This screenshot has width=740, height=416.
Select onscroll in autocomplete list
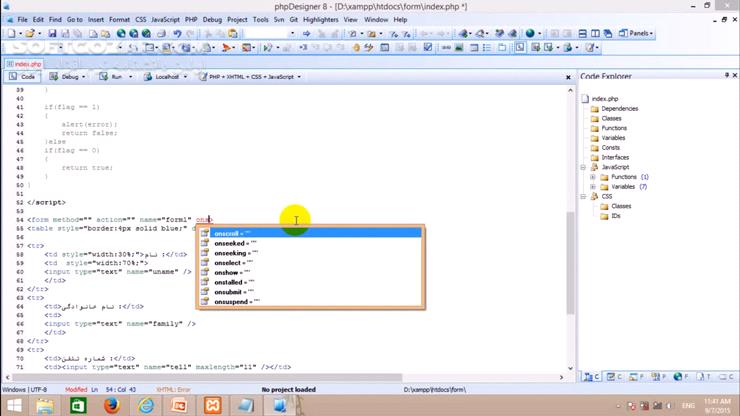point(311,234)
